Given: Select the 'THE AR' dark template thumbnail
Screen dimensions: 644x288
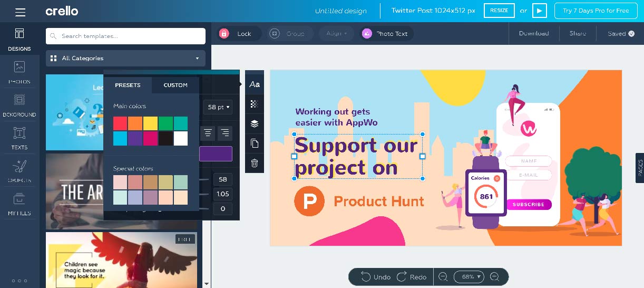Looking at the screenshot, I should tap(75, 191).
